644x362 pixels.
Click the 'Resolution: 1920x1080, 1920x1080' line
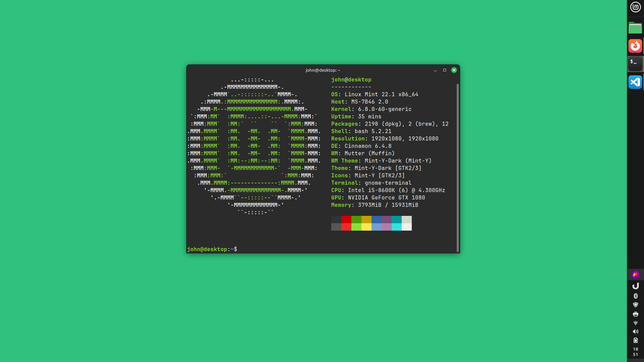click(x=385, y=138)
